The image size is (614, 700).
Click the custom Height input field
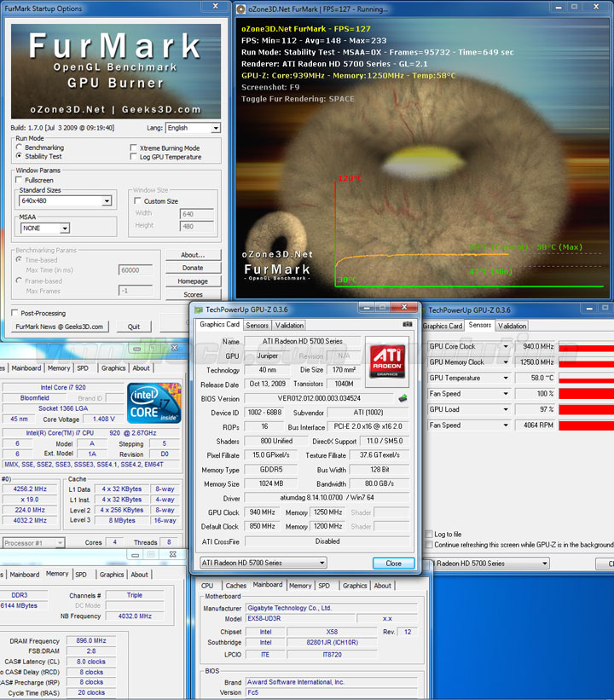pyautogui.click(x=197, y=226)
